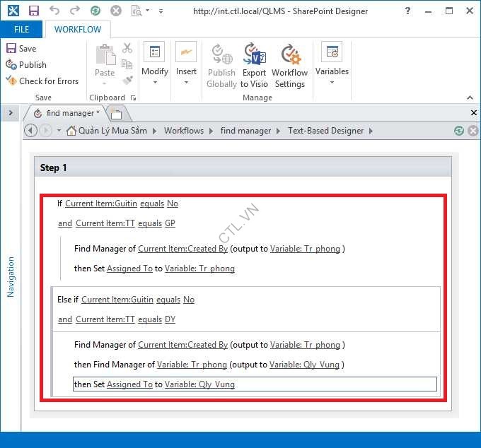Image resolution: width=481 pixels, height=448 pixels.
Task: Expand the Navigation pane
Action: pos(11,112)
